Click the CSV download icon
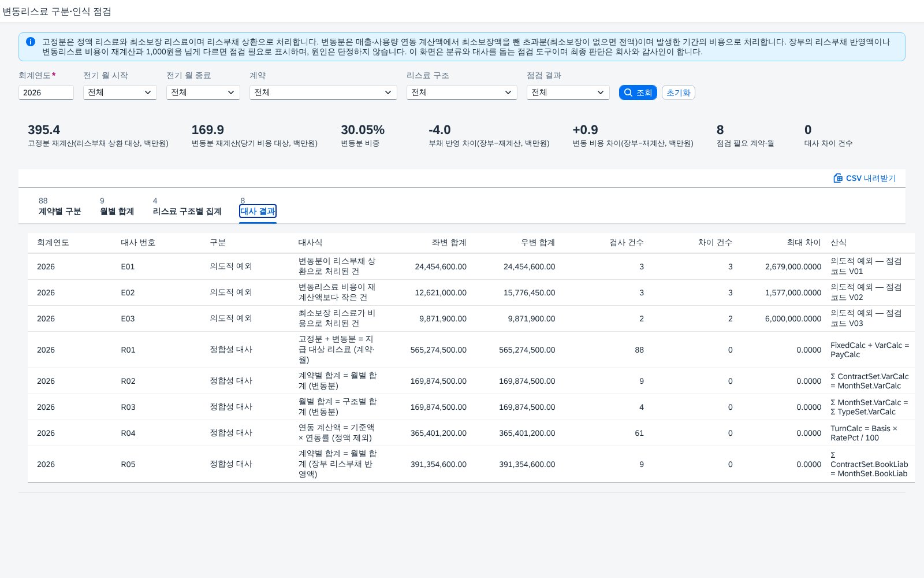Image resolution: width=924 pixels, height=578 pixels. (x=838, y=178)
